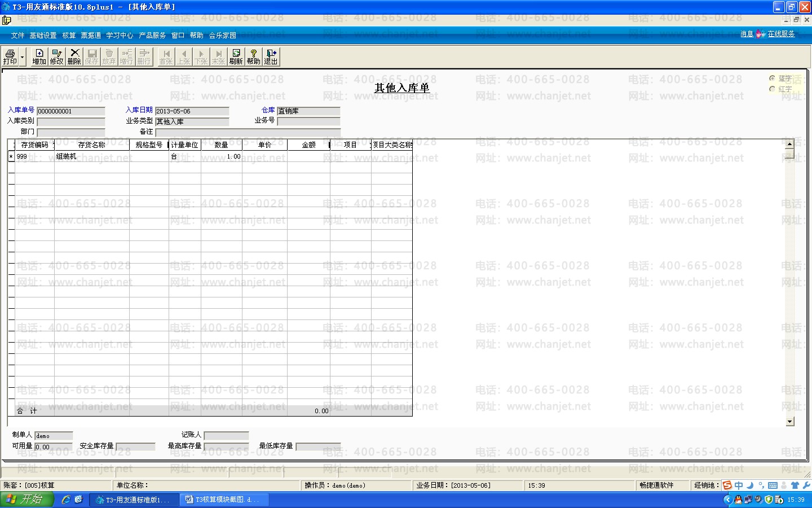Image resolution: width=812 pixels, height=508 pixels.
Task: Click the Windows 开始 Start button
Action: coord(27,500)
